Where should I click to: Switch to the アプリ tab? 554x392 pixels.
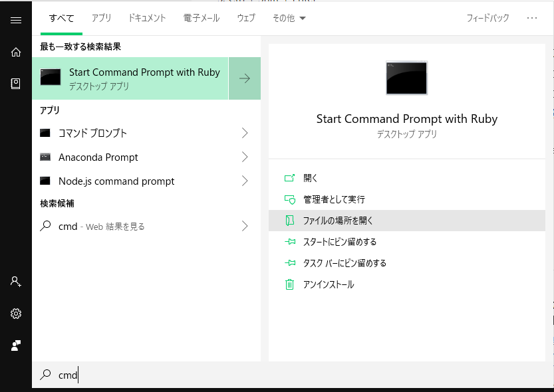pyautogui.click(x=101, y=18)
